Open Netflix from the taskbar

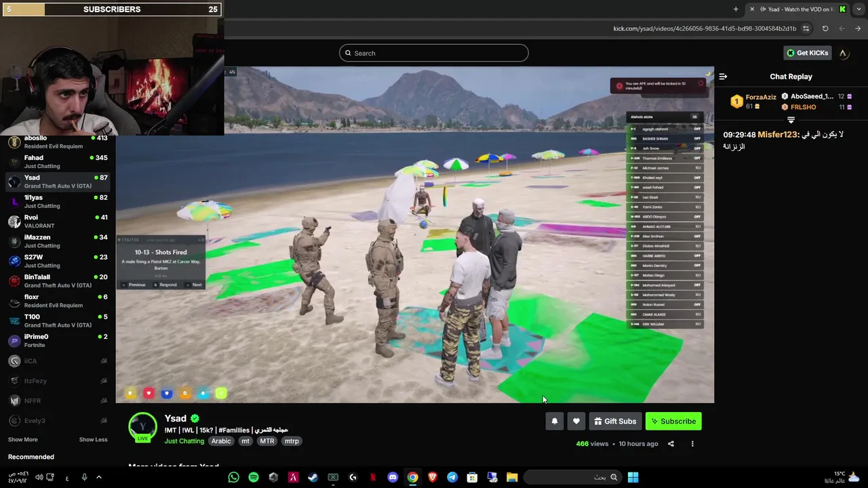pos(372,477)
